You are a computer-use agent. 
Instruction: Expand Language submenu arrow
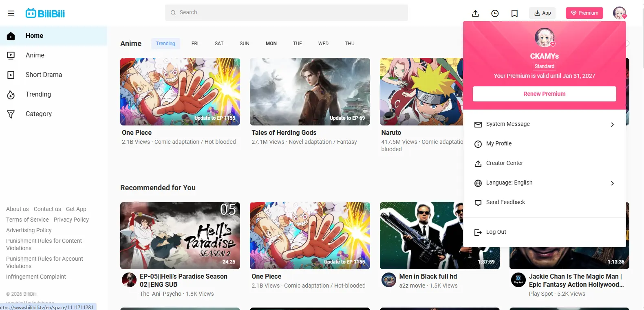612,183
